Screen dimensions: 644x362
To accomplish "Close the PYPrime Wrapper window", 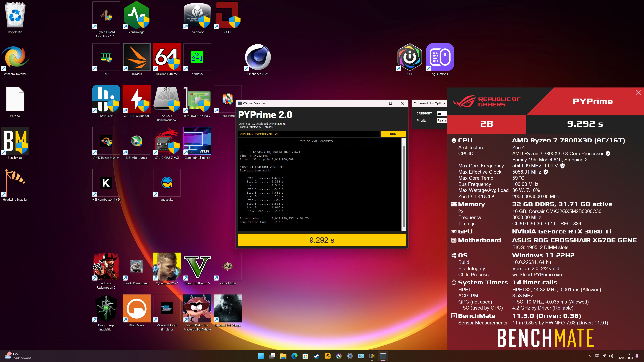I will click(x=402, y=103).
